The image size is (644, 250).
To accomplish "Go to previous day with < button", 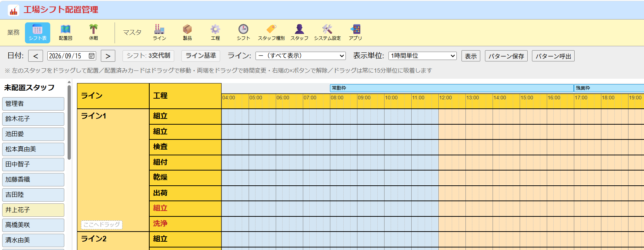I will 35,56.
